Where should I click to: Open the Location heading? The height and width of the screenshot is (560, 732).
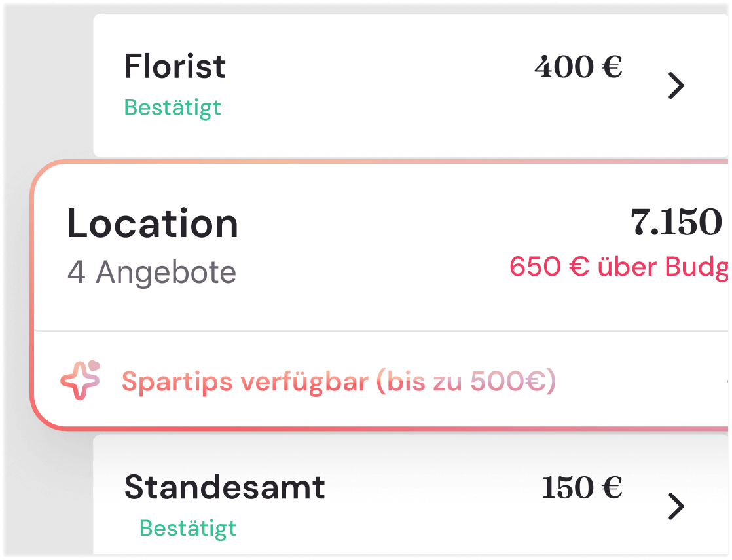click(x=153, y=223)
